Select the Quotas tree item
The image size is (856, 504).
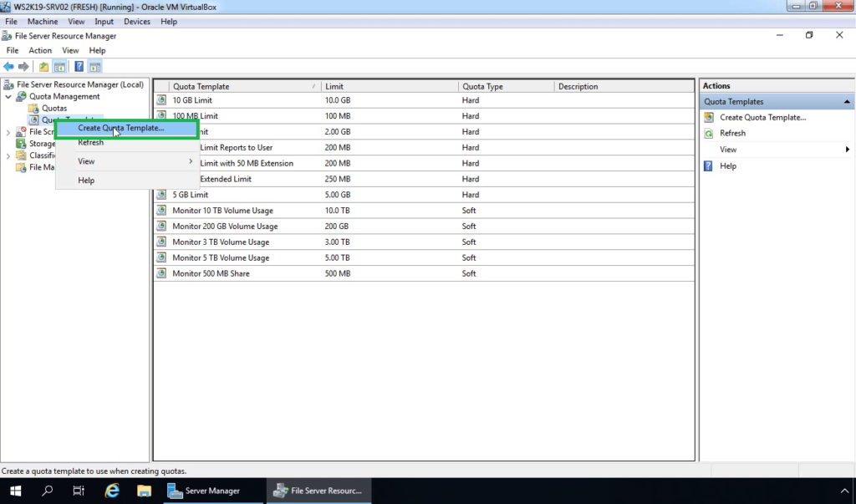54,108
